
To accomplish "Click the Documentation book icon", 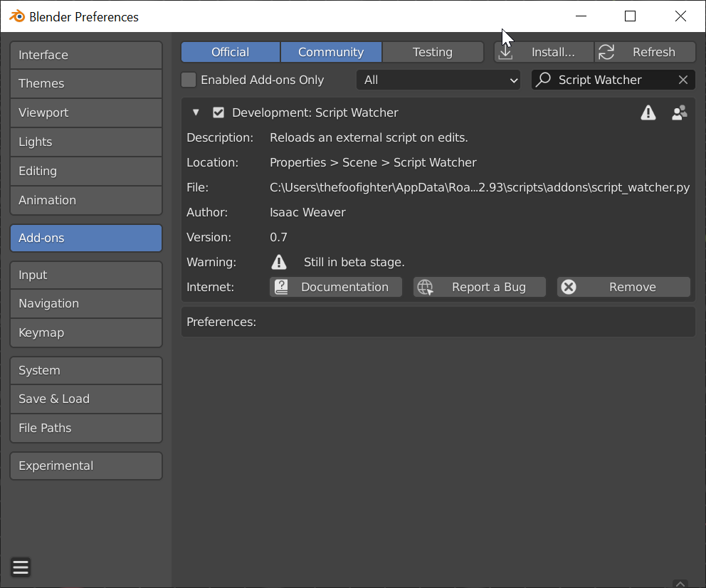I will click(281, 287).
